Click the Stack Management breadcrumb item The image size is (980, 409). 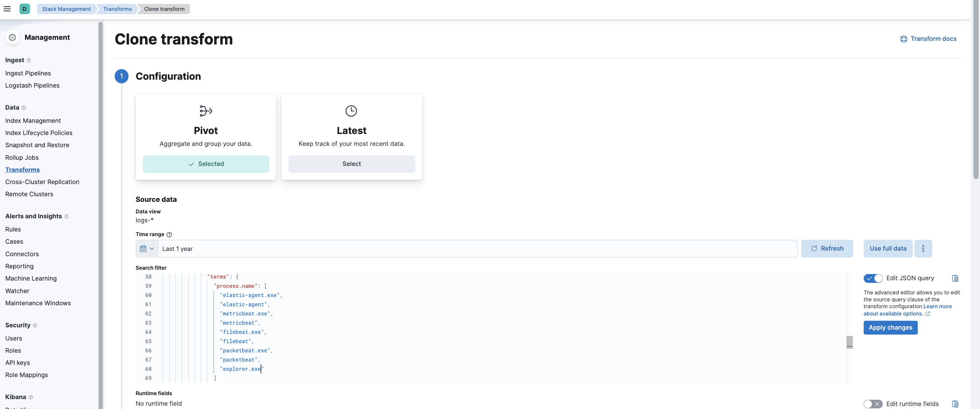coord(66,9)
